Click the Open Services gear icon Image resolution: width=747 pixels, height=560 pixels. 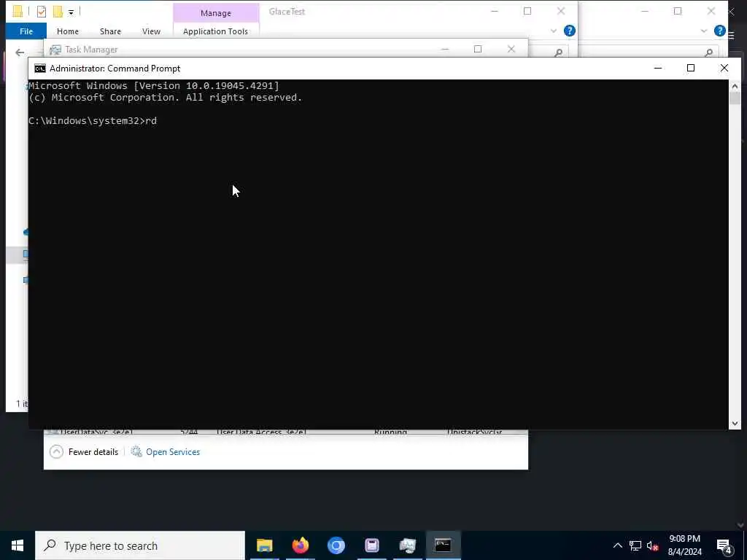136,451
